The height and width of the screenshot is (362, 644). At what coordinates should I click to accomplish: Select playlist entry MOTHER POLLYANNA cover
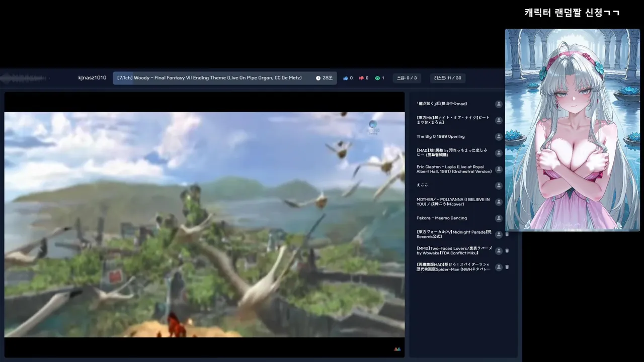pyautogui.click(x=453, y=202)
